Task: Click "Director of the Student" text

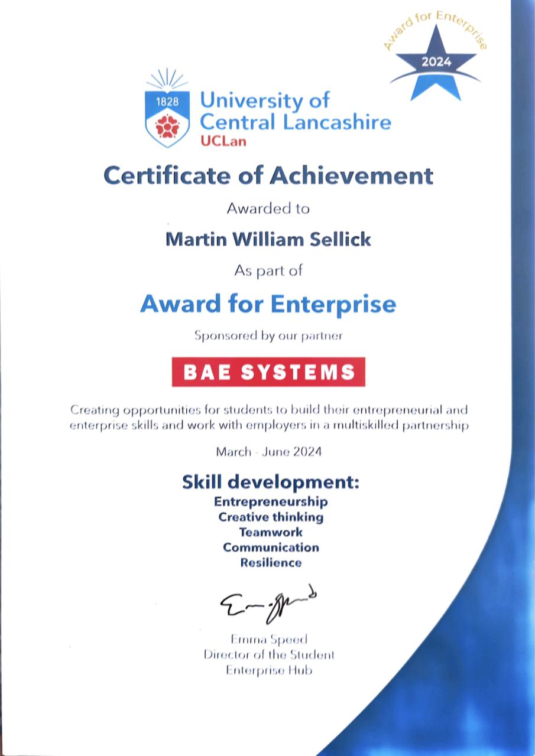Action: point(269,655)
